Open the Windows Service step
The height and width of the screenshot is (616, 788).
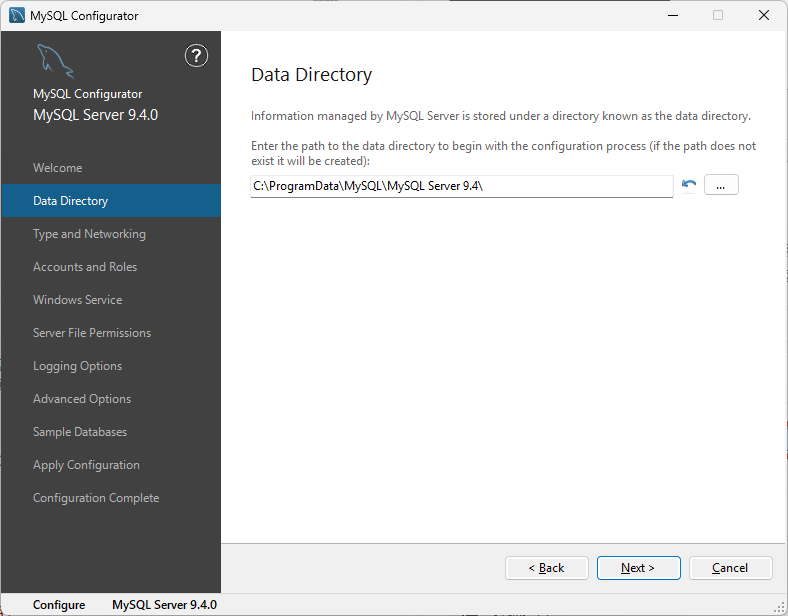77,300
